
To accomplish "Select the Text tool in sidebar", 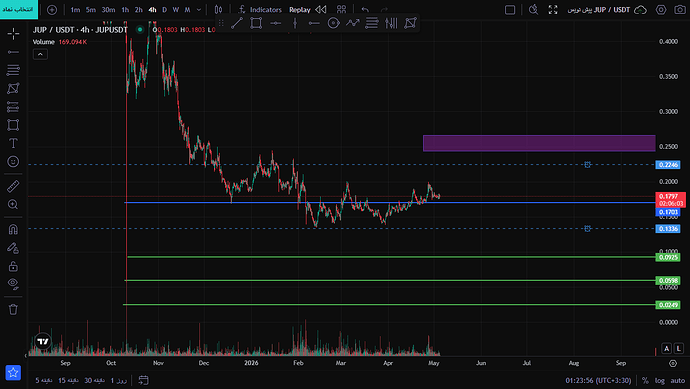I will pos(13,143).
